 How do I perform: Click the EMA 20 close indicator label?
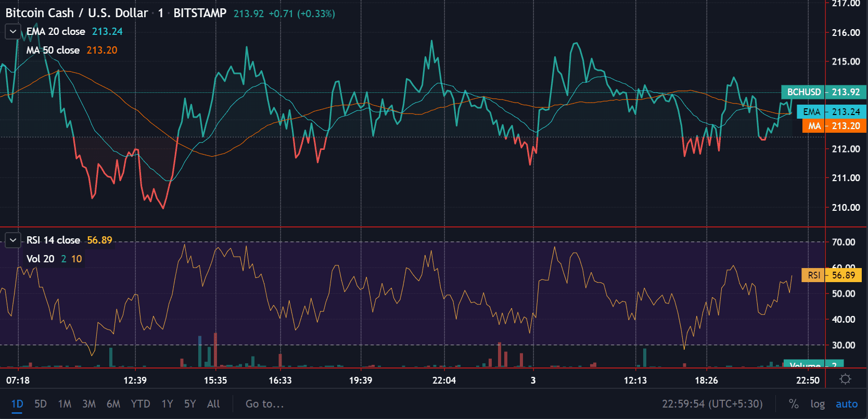(x=56, y=32)
